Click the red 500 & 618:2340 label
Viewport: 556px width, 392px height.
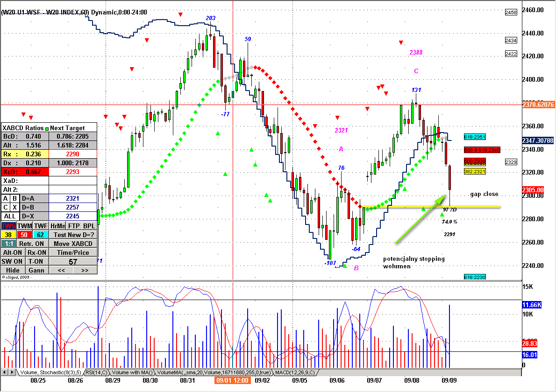click(x=482, y=150)
